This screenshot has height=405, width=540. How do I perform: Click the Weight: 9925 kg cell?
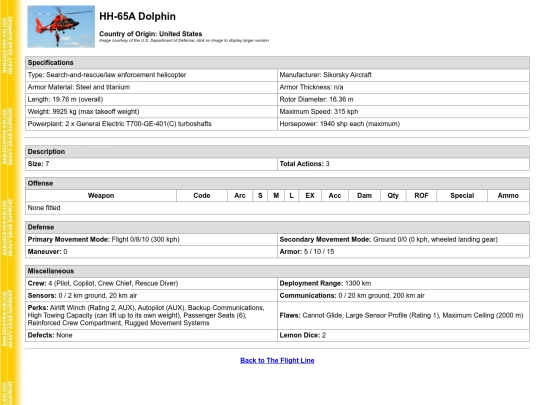coord(151,112)
